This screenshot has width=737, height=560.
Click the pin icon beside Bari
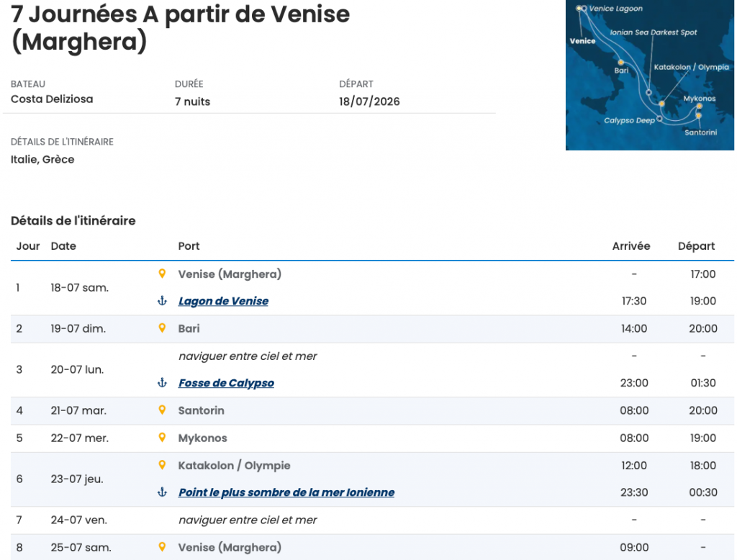tap(162, 328)
